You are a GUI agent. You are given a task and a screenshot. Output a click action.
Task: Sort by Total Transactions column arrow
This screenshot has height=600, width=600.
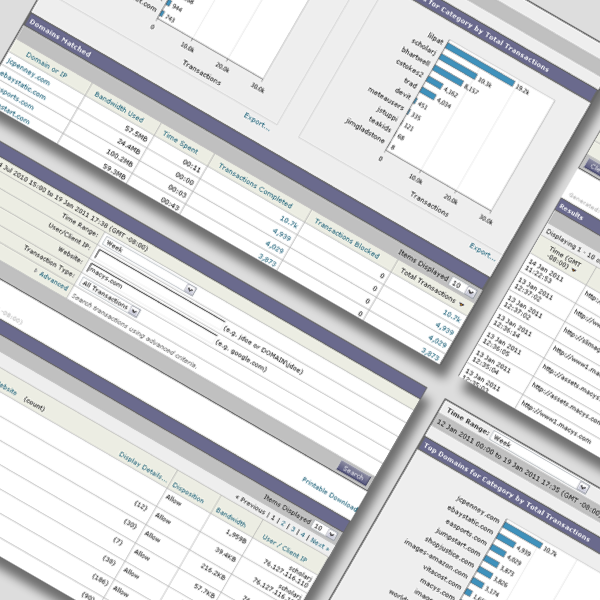point(461,305)
